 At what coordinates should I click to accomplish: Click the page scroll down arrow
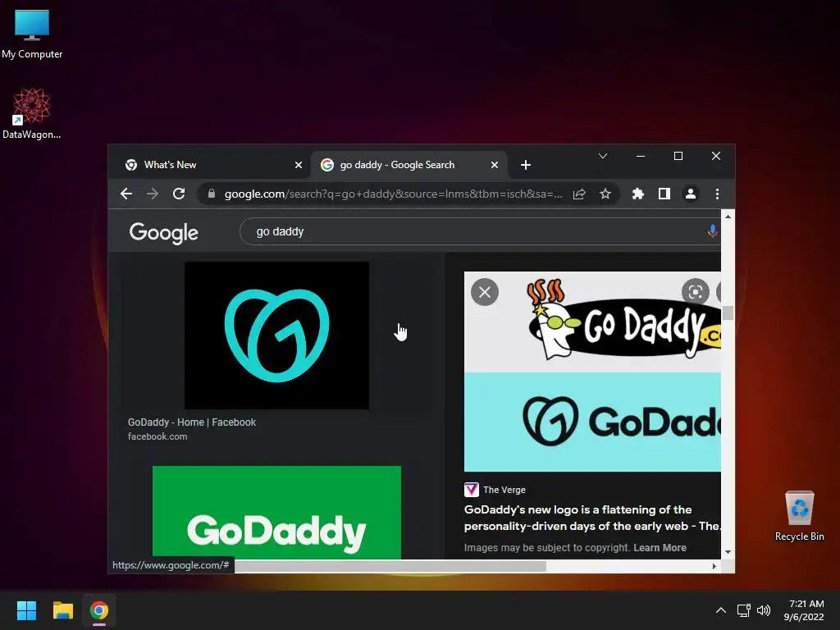pos(728,552)
